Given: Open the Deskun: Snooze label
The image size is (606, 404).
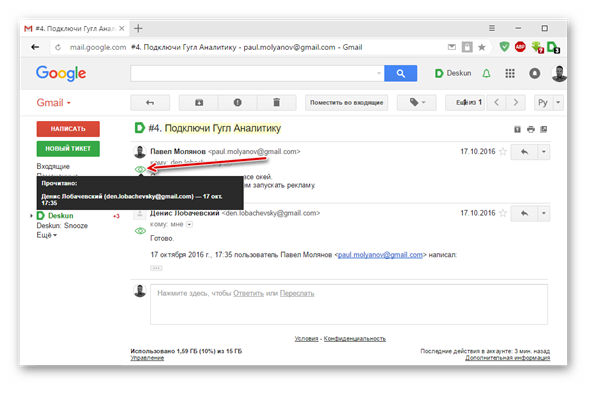Looking at the screenshot, I should [62, 226].
